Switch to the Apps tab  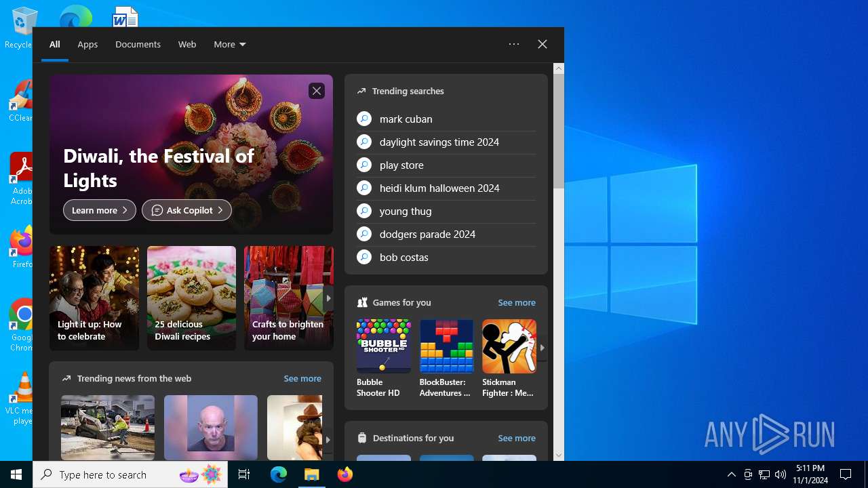(x=87, y=44)
